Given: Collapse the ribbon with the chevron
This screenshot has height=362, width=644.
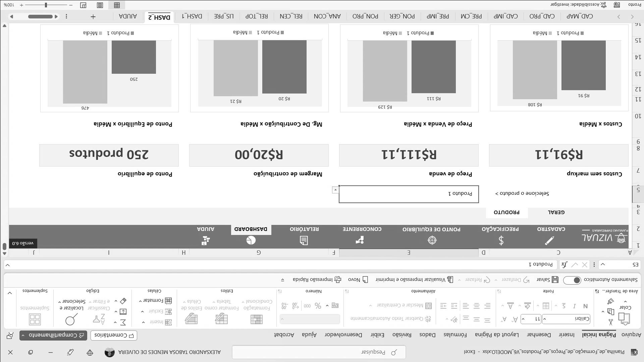Looking at the screenshot, I should 10,293.
